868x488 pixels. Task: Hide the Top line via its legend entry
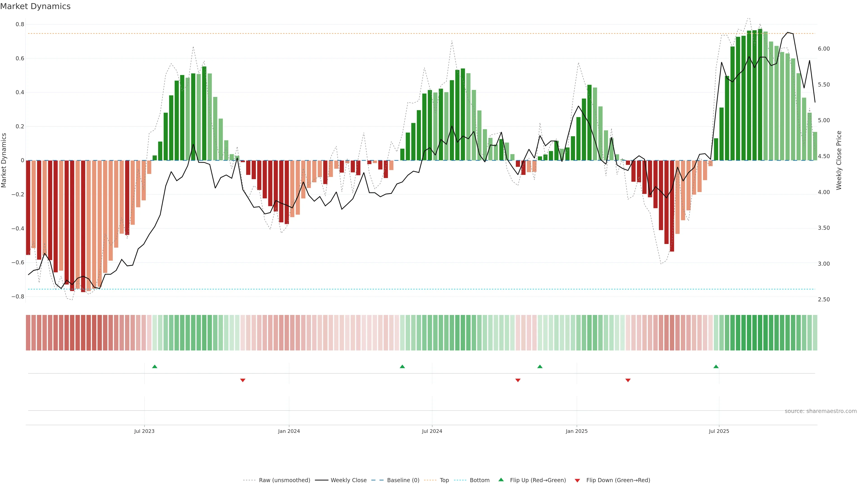pos(444,480)
